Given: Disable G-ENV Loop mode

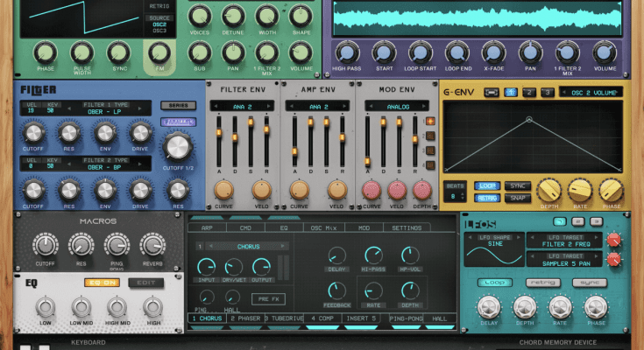Looking at the screenshot, I should [488, 185].
